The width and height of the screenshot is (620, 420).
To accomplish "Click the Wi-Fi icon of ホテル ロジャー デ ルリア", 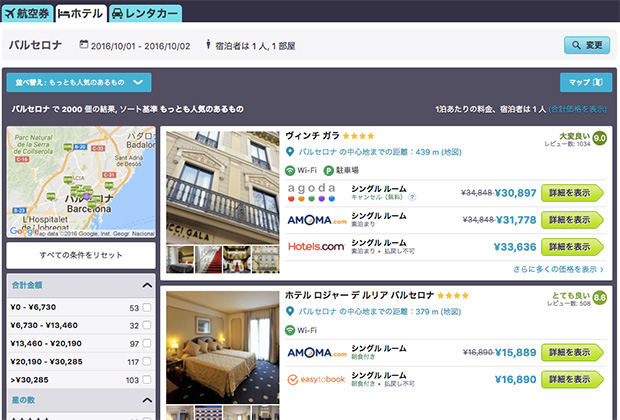I will pos(290,330).
